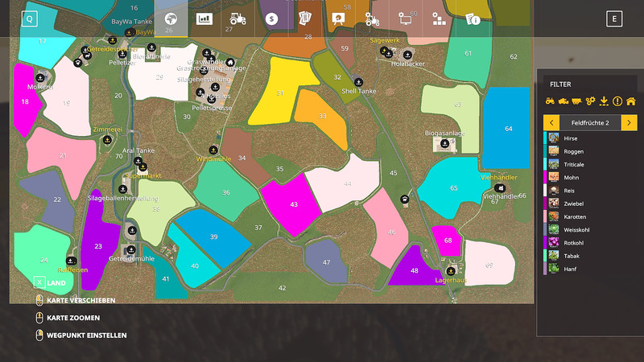Go to previous crop filter page
The width and height of the screenshot is (644, 362).
click(551, 123)
